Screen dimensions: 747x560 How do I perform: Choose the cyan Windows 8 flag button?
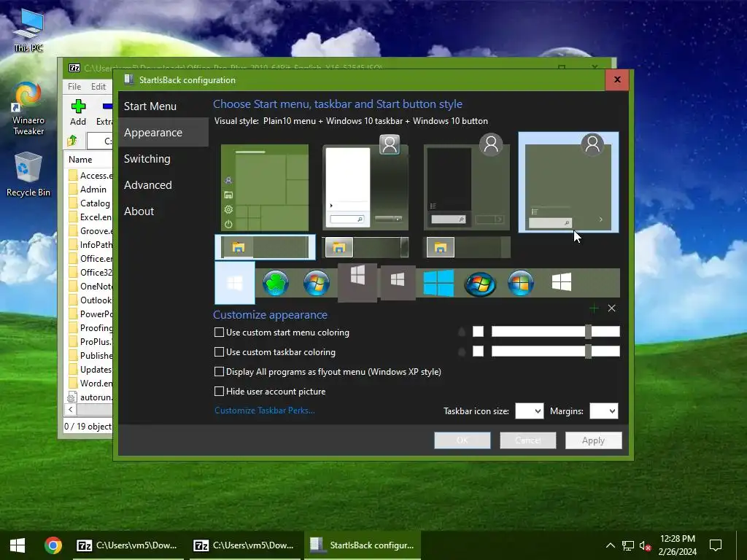pos(438,283)
